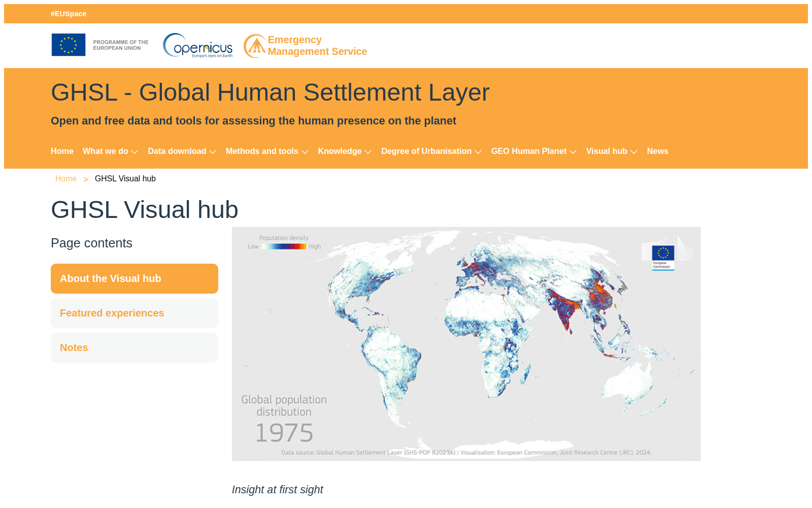Screen dimensions: 812x508
Task: Click the Emergency Management Service icon
Action: 255,46
